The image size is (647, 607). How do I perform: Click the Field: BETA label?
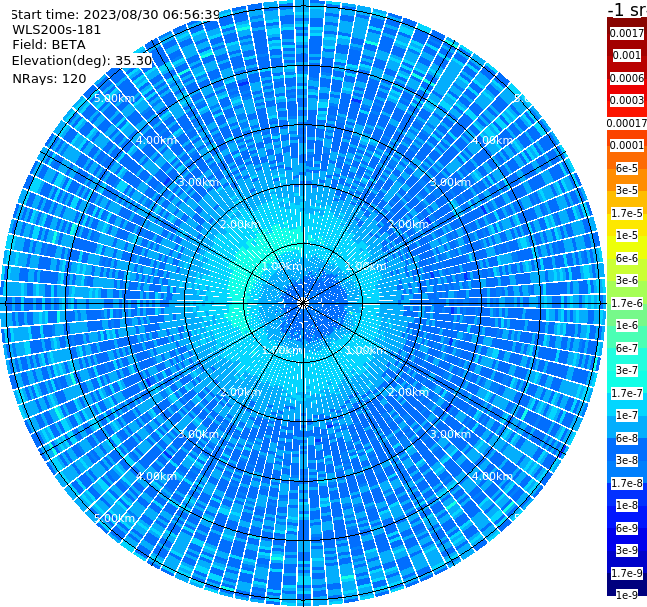click(49, 45)
